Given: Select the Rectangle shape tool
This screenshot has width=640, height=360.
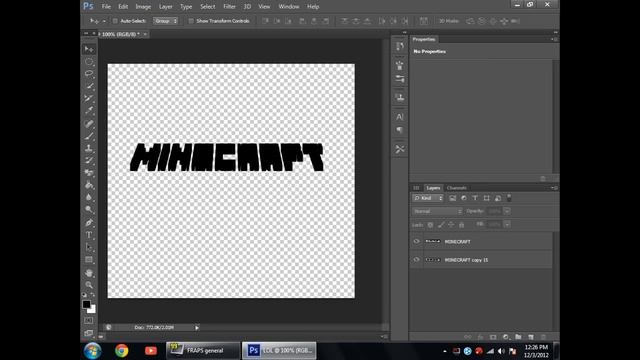Looking at the screenshot, I should point(89,260).
